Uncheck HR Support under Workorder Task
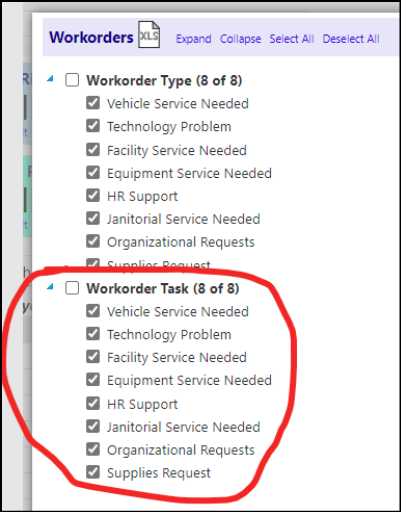Screen dimensions: 401x512 (93, 404)
